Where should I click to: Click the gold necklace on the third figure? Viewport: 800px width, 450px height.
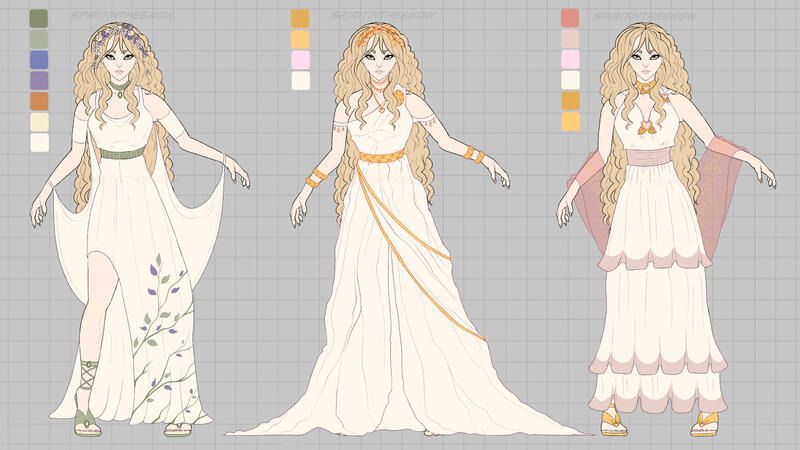click(x=648, y=89)
